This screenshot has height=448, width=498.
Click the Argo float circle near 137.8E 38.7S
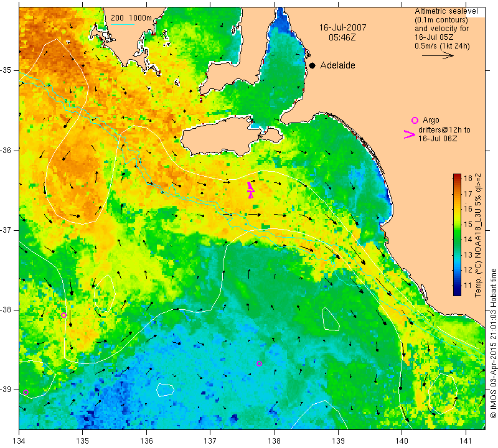[259, 363]
